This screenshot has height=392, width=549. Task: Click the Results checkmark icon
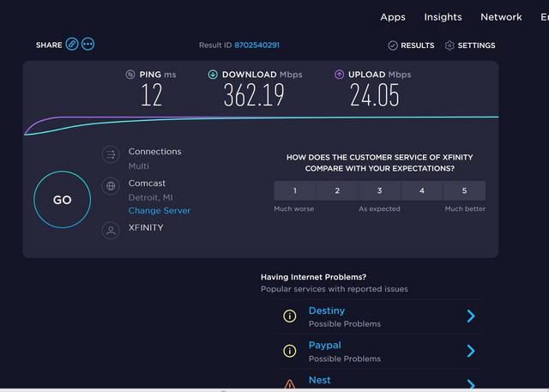(393, 45)
